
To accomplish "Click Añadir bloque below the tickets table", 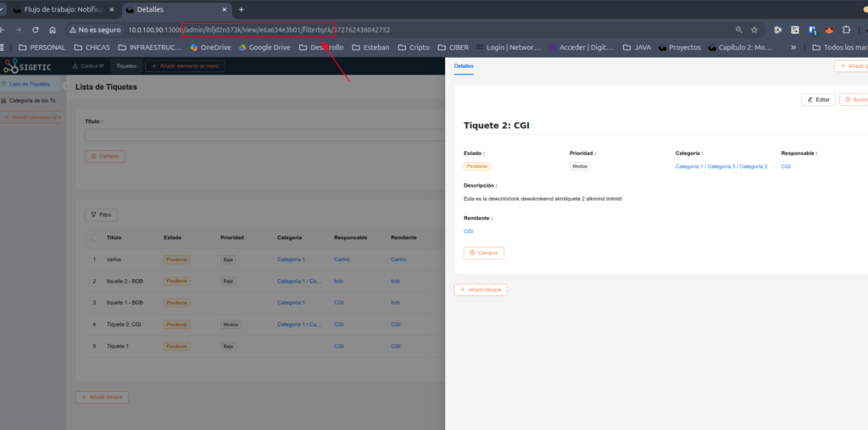I will [x=102, y=397].
